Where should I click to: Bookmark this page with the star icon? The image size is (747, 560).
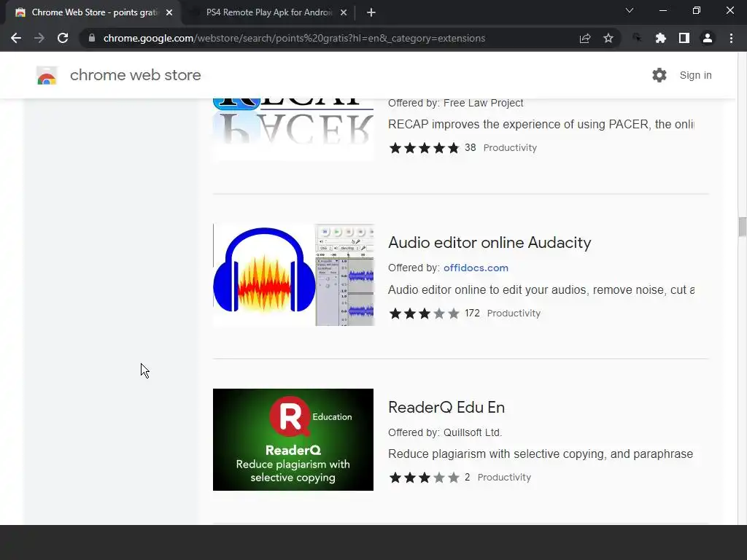coord(608,38)
